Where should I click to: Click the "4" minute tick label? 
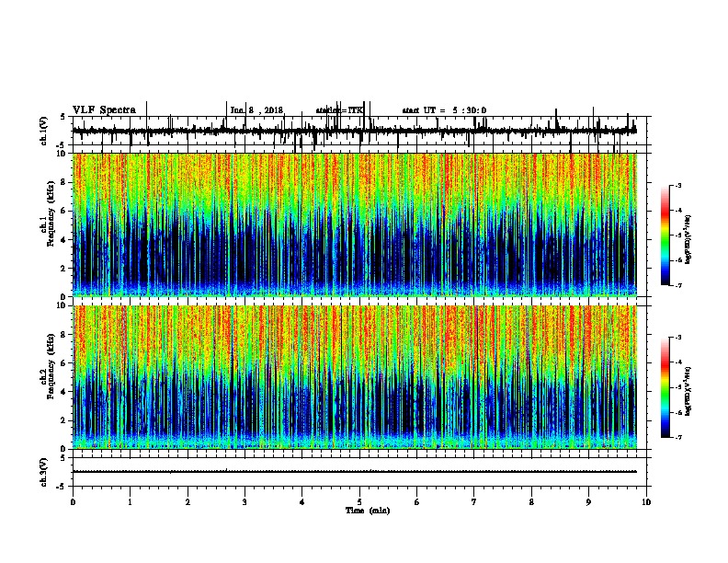click(302, 502)
